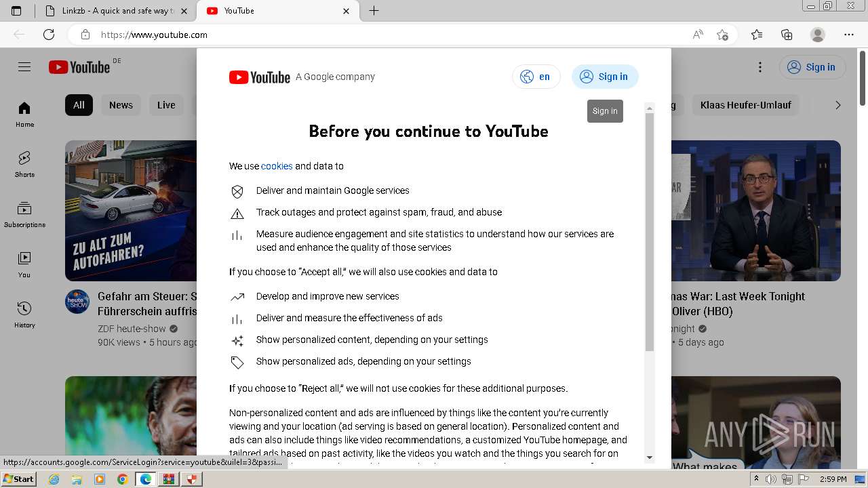
Task: Click the dialog scrollbar up arrow
Action: (x=650, y=108)
